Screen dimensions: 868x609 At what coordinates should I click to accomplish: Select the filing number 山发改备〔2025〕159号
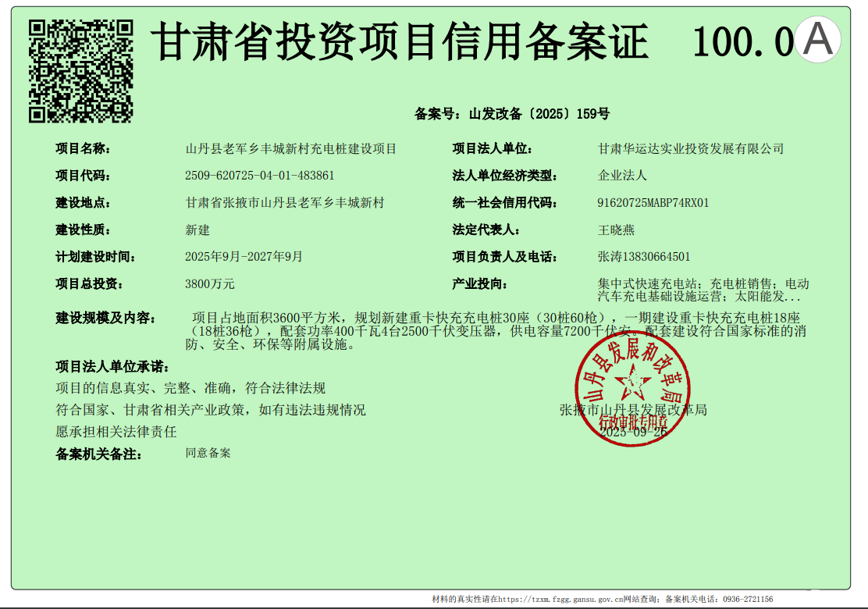point(539,114)
